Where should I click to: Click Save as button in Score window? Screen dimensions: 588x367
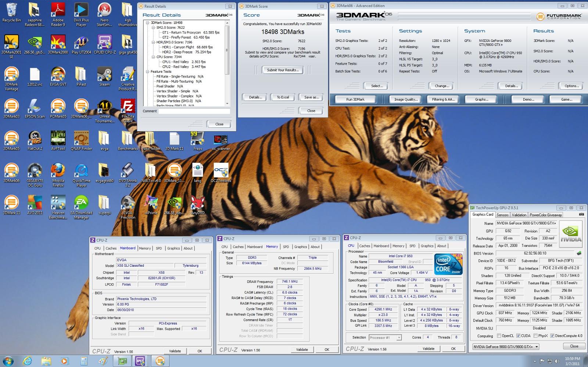point(312,97)
